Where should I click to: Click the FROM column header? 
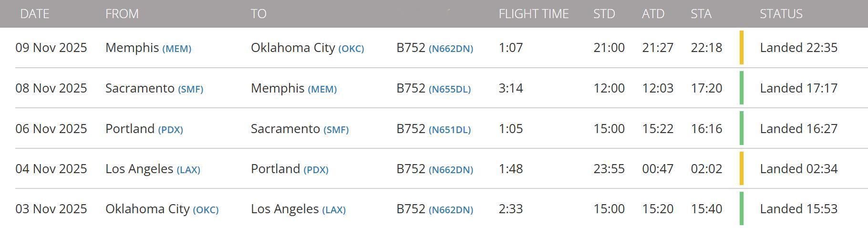pos(122,14)
